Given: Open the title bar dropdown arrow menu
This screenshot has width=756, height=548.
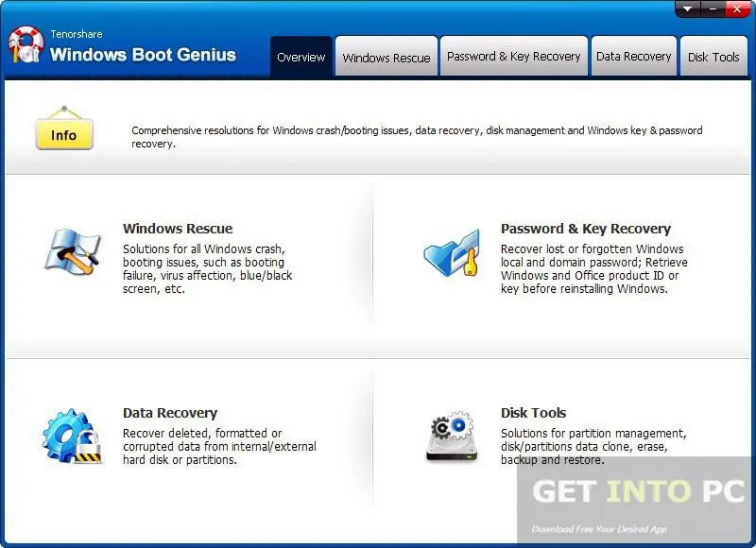Looking at the screenshot, I should coord(688,9).
